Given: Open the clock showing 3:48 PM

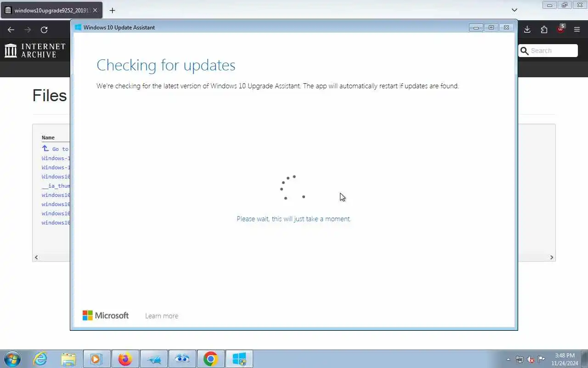Looking at the screenshot, I should [x=565, y=359].
